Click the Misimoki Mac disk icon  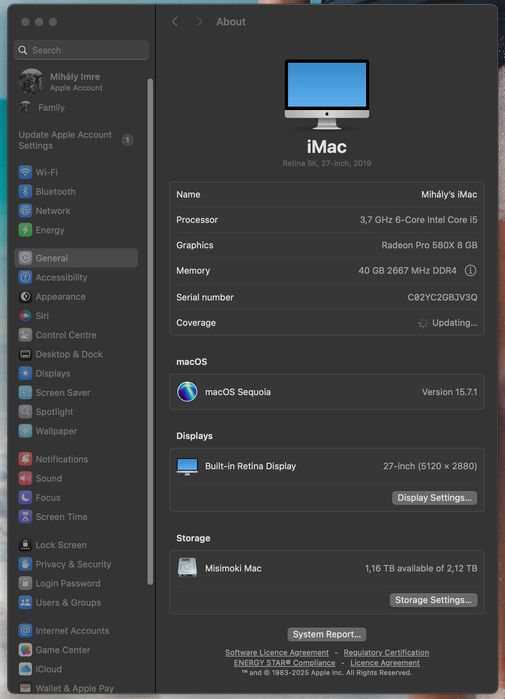pyautogui.click(x=187, y=568)
